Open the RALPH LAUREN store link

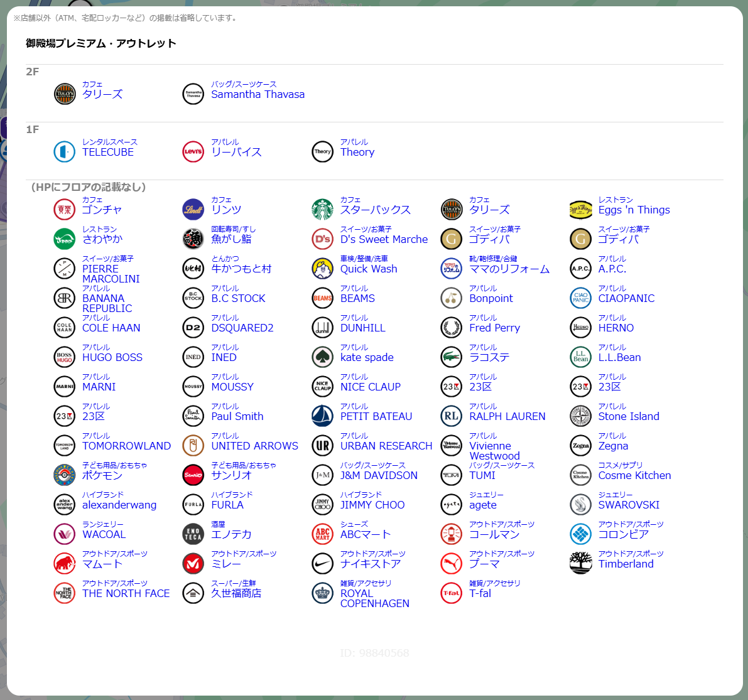click(x=507, y=417)
